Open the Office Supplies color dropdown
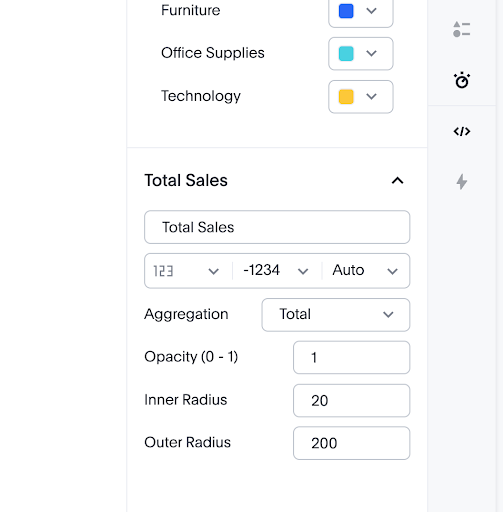Viewport: 503px width, 512px height. pyautogui.click(x=361, y=54)
